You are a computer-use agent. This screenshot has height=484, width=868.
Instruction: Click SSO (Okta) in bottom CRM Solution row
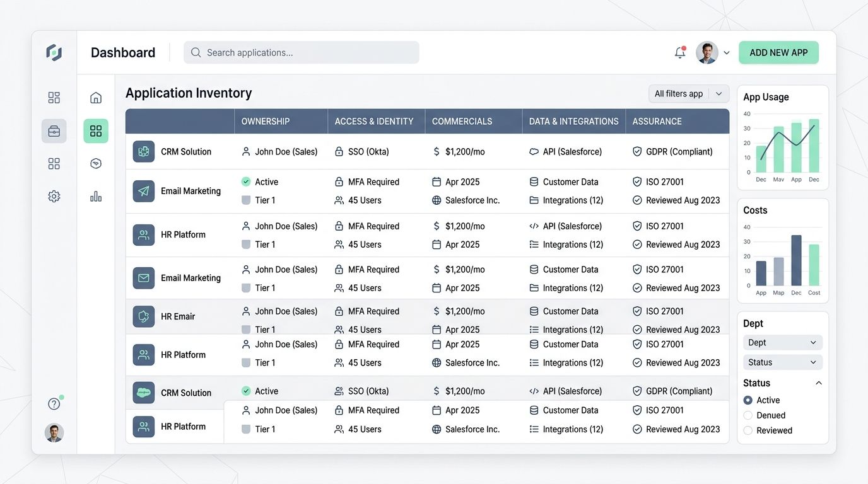point(368,391)
